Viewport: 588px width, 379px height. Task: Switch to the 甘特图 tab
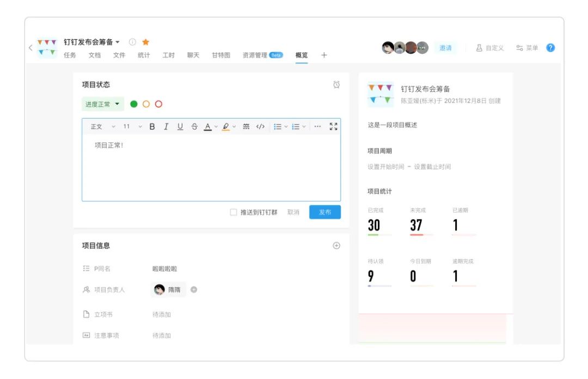pos(221,55)
